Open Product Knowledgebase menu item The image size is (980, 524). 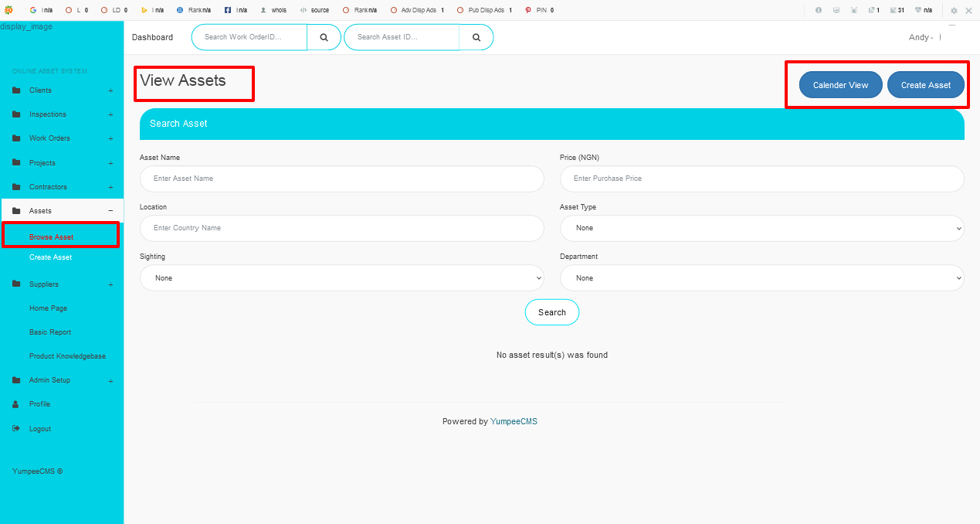[67, 356]
